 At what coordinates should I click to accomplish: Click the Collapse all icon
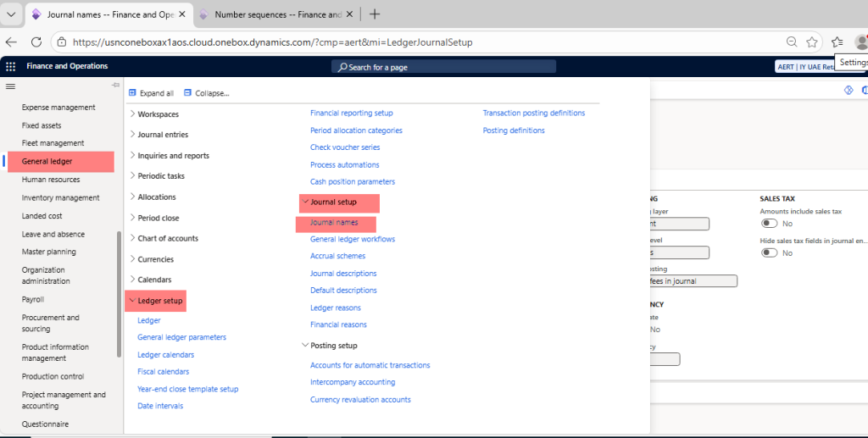coord(187,93)
